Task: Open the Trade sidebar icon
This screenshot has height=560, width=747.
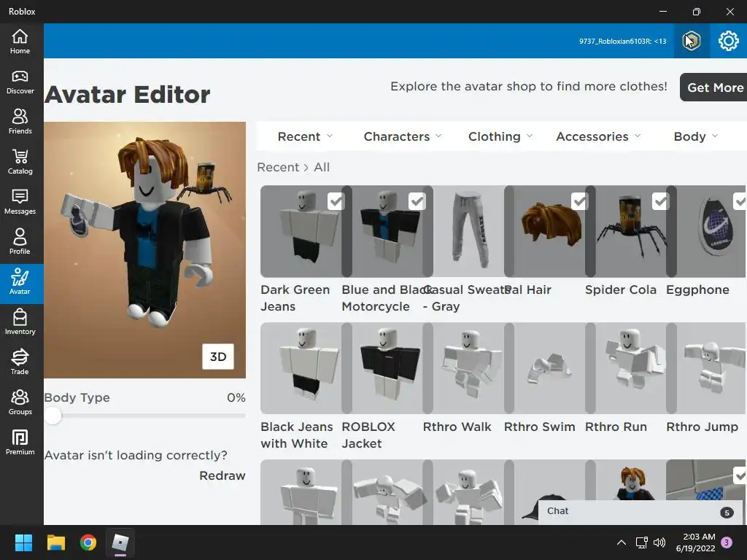Action: coord(20,362)
